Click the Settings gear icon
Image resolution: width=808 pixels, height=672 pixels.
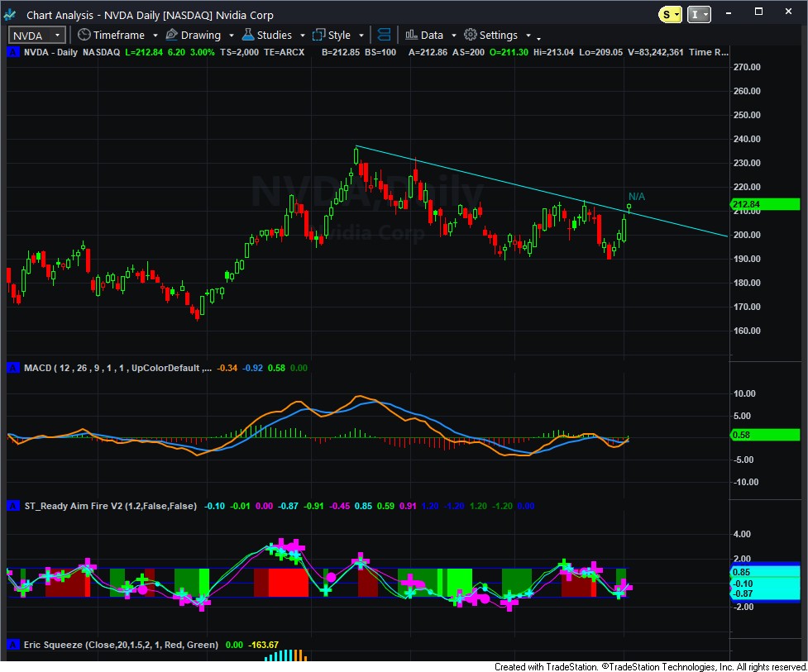(x=470, y=35)
